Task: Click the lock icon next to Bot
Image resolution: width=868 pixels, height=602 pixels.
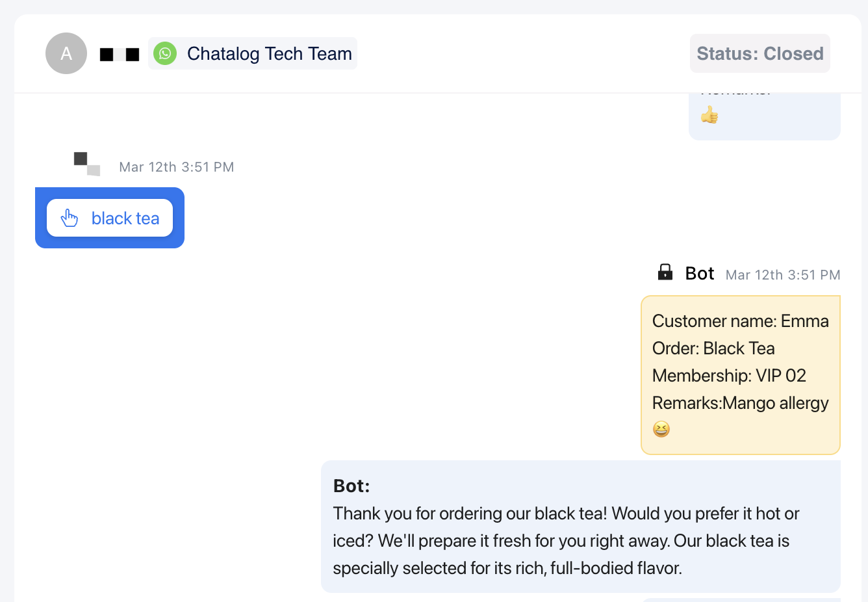Action: (x=665, y=272)
